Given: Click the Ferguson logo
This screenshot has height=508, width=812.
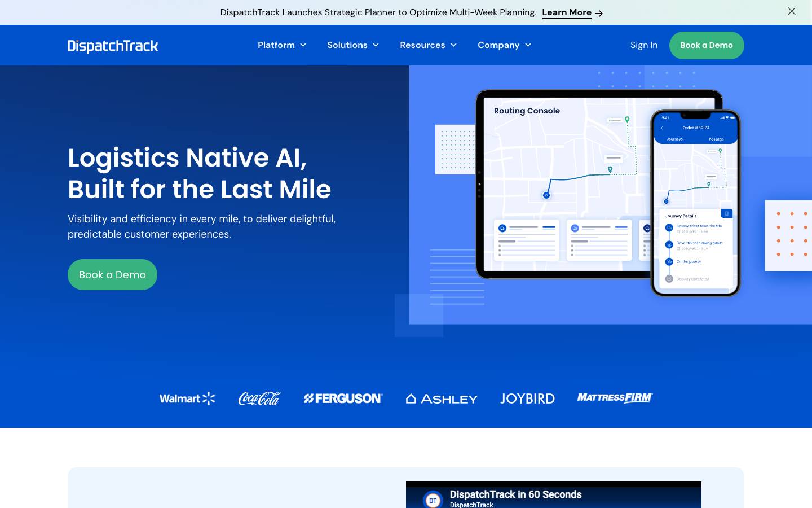Looking at the screenshot, I should click(x=343, y=398).
